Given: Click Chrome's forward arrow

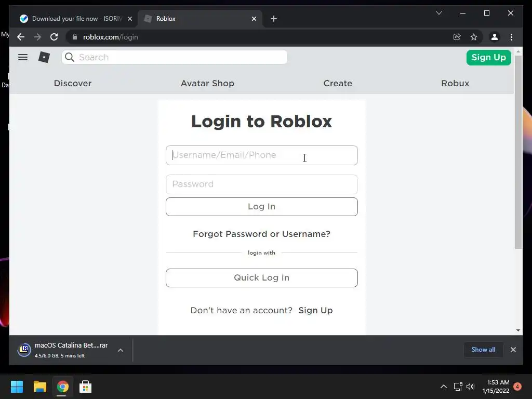Looking at the screenshot, I should [37, 37].
